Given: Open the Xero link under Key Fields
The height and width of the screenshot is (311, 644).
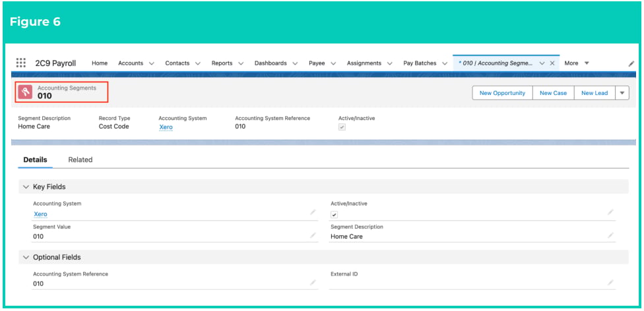Looking at the screenshot, I should point(40,214).
